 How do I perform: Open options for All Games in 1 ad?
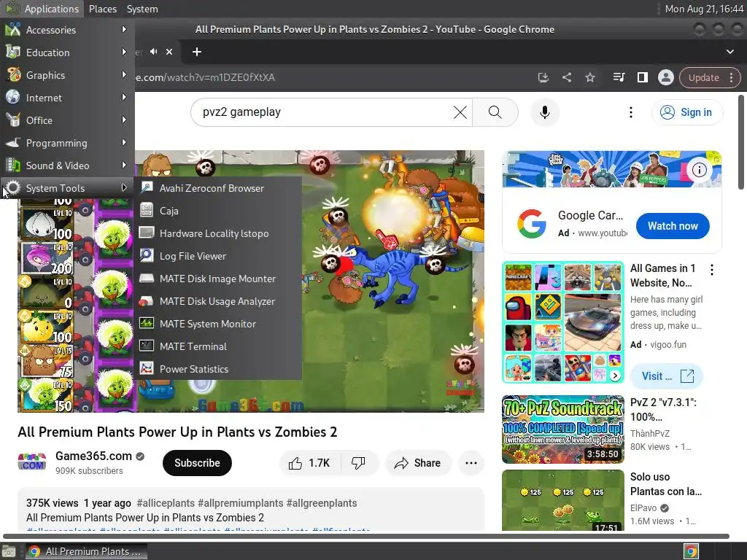click(712, 270)
